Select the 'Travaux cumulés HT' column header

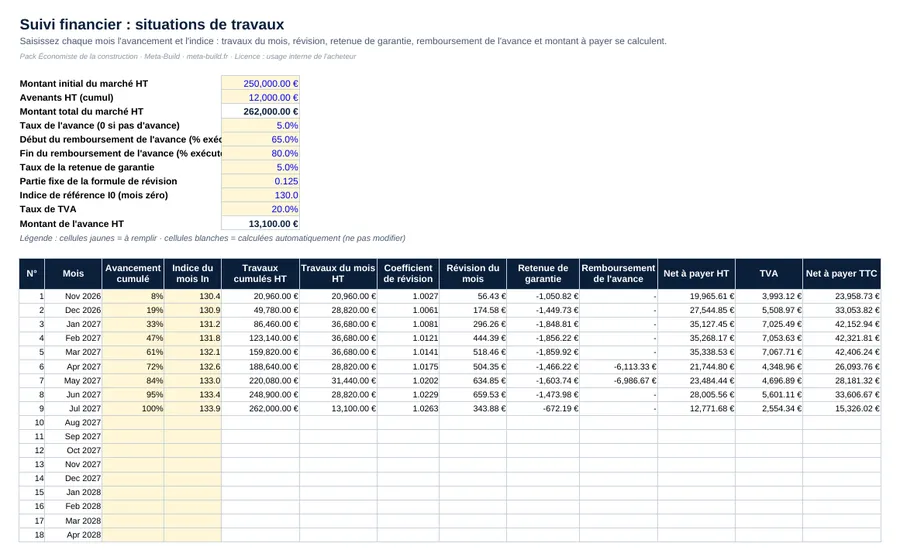click(260, 273)
